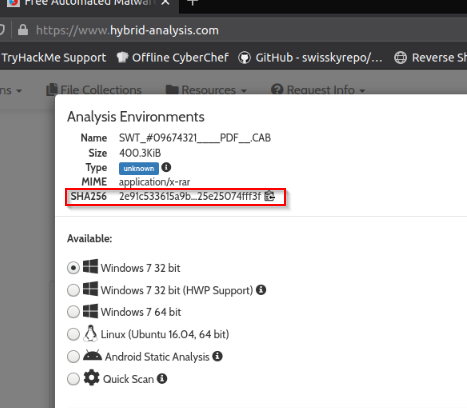Choose Android Static Analysis option
This screenshot has height=408, width=467.
(x=73, y=356)
